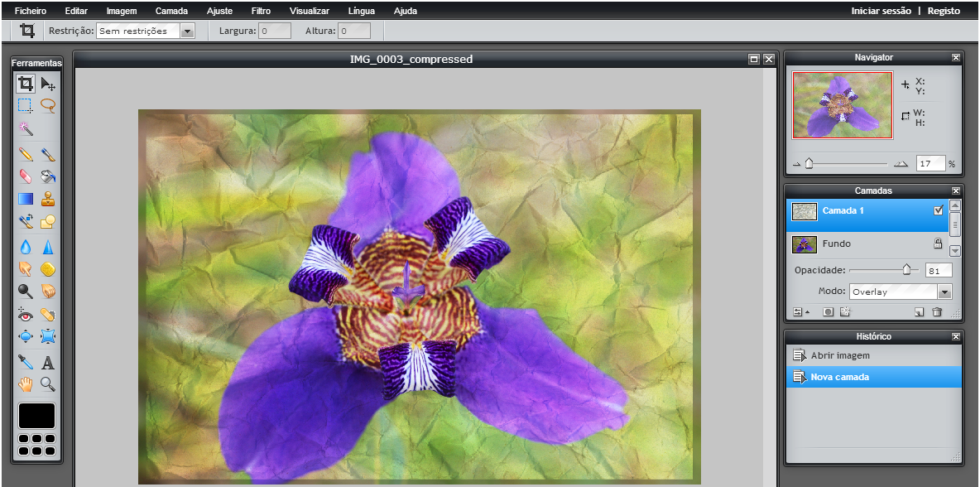Viewport: 980px width, 487px height.
Task: Select the Shape drawing tool
Action: [48, 221]
